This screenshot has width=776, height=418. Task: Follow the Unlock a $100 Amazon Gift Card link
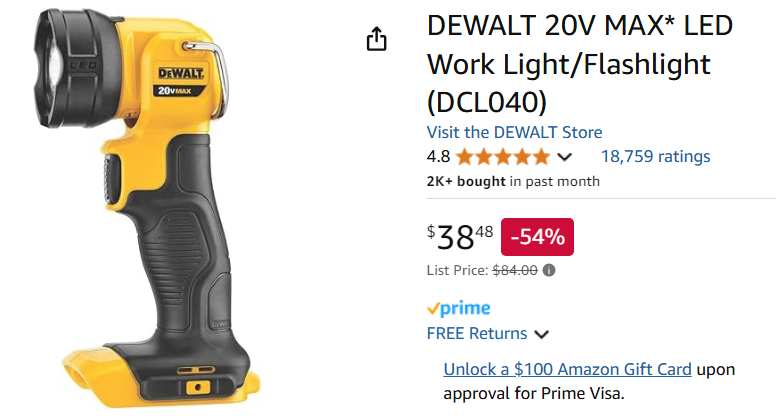tap(567, 369)
